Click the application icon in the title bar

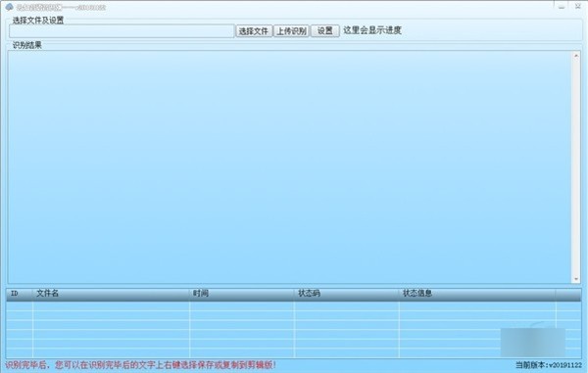pos(9,7)
